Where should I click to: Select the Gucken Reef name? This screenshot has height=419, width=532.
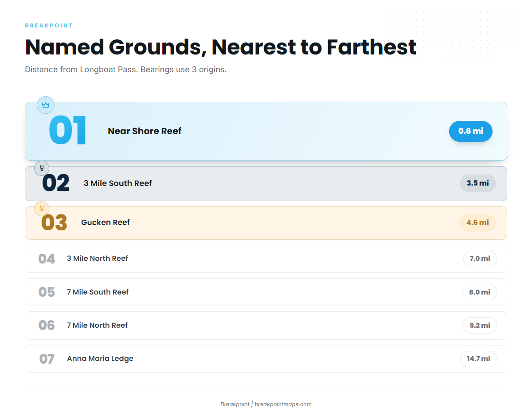[x=106, y=222]
